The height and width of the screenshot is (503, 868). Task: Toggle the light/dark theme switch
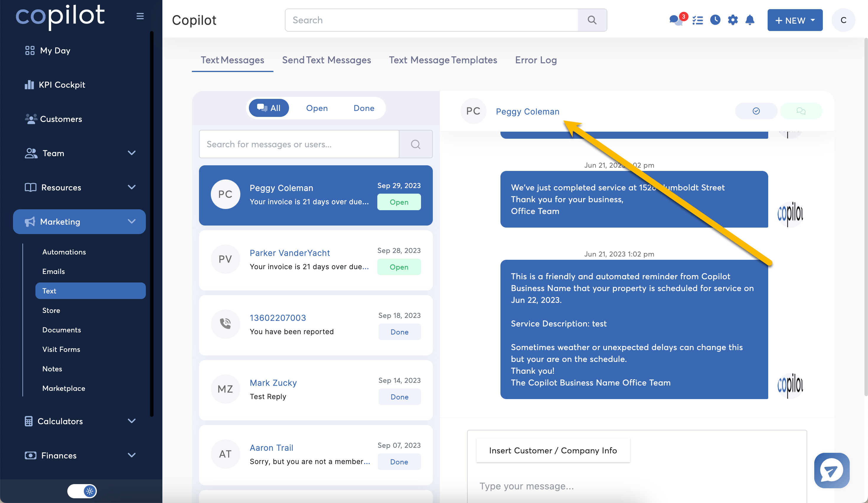tap(82, 491)
